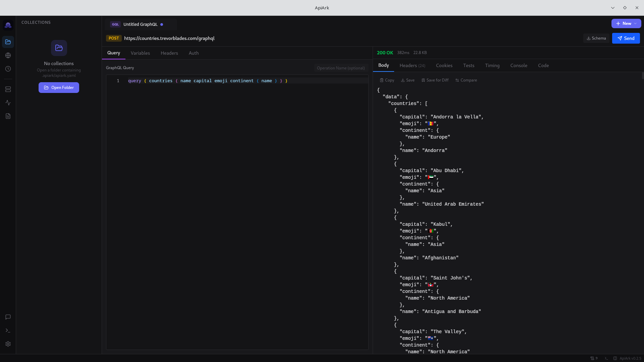Image resolution: width=644 pixels, height=362 pixels.
Task: Click the 200 OK status label
Action: [x=385, y=53]
